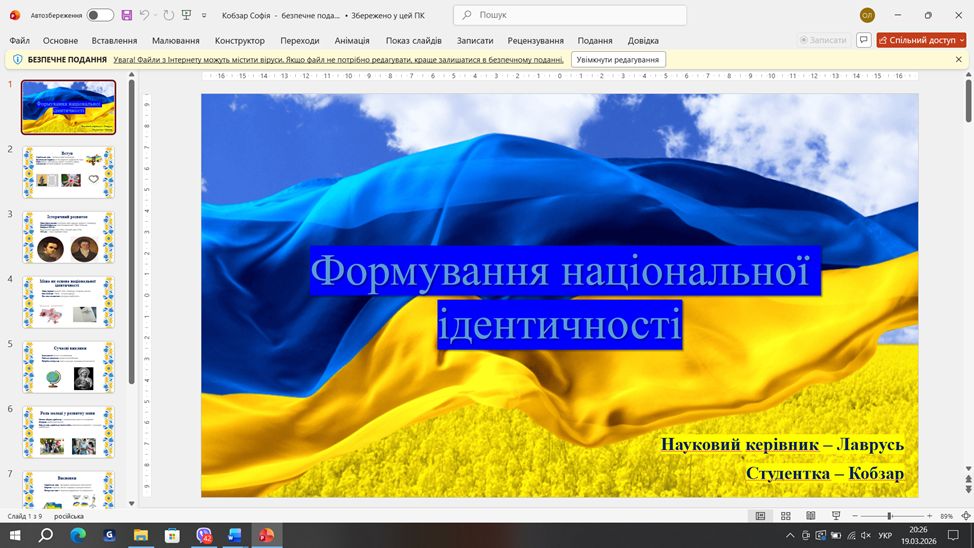Switch to Slide Sorter view
The width and height of the screenshot is (974, 548).
click(x=785, y=516)
